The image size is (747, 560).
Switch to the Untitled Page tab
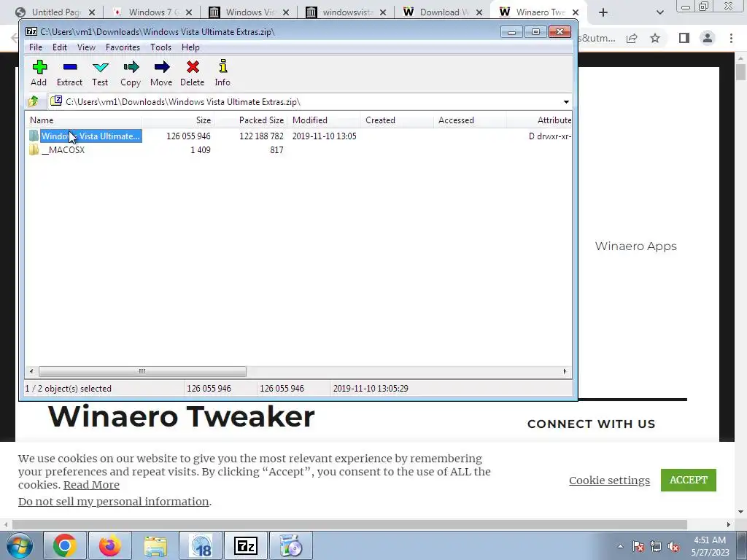click(x=55, y=12)
